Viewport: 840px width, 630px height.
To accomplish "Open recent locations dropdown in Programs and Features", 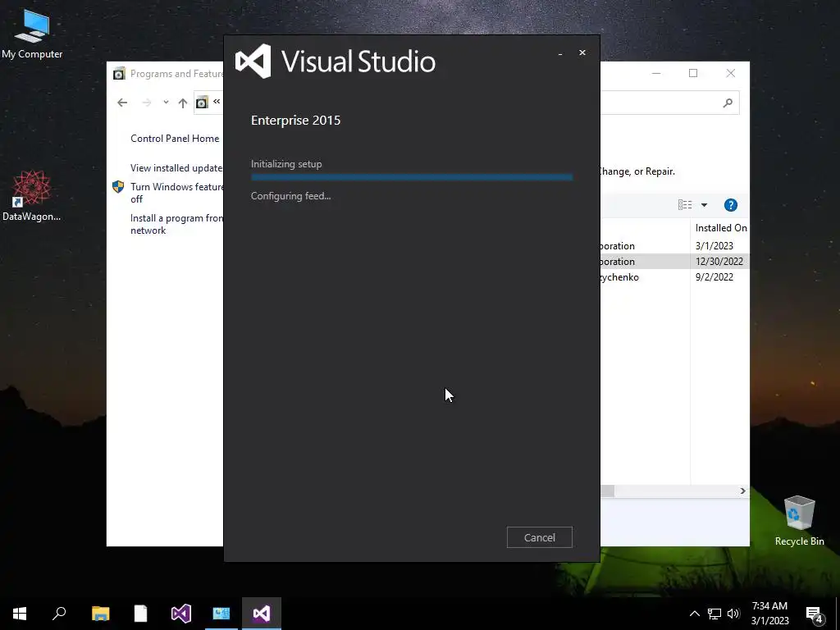I will coord(166,103).
